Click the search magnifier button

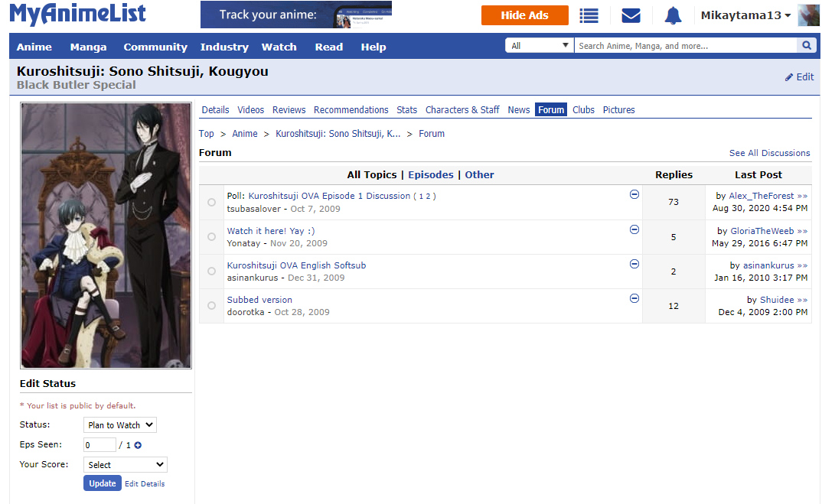click(x=807, y=46)
